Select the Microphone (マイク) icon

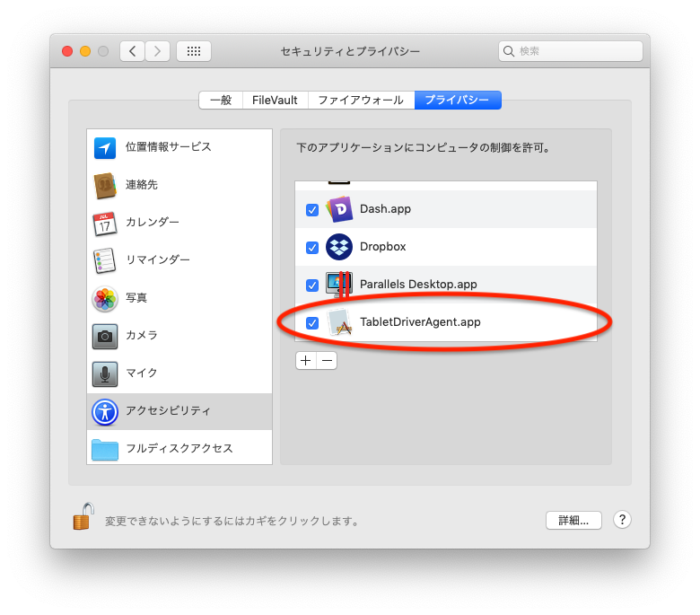pyautogui.click(x=105, y=374)
